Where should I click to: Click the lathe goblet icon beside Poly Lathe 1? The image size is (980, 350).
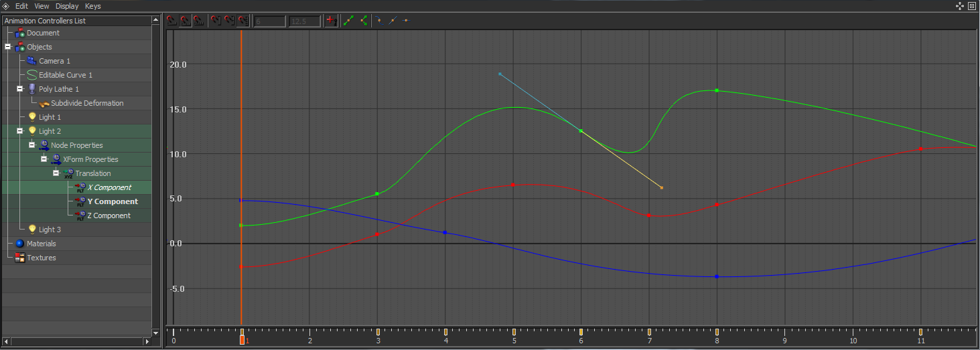click(x=31, y=89)
